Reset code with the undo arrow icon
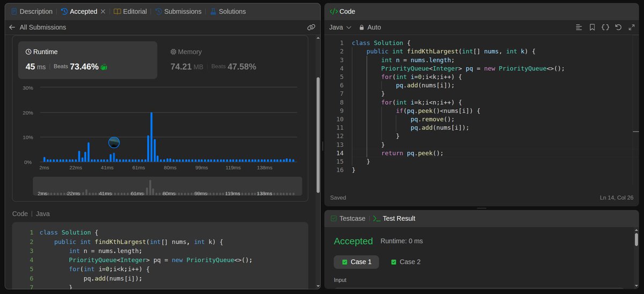The height and width of the screenshot is (294, 644). click(x=618, y=27)
